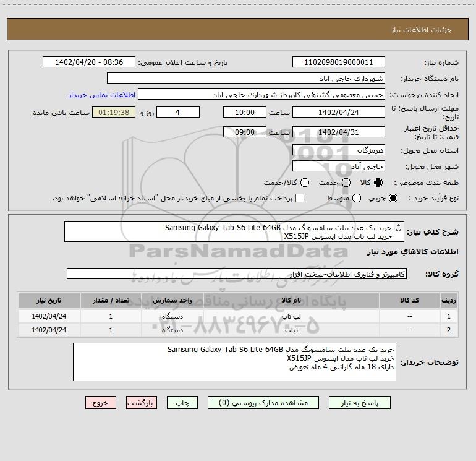Viewport: 476px width, 461px height.
Task: Click the ردیف column header
Action: (x=449, y=300)
